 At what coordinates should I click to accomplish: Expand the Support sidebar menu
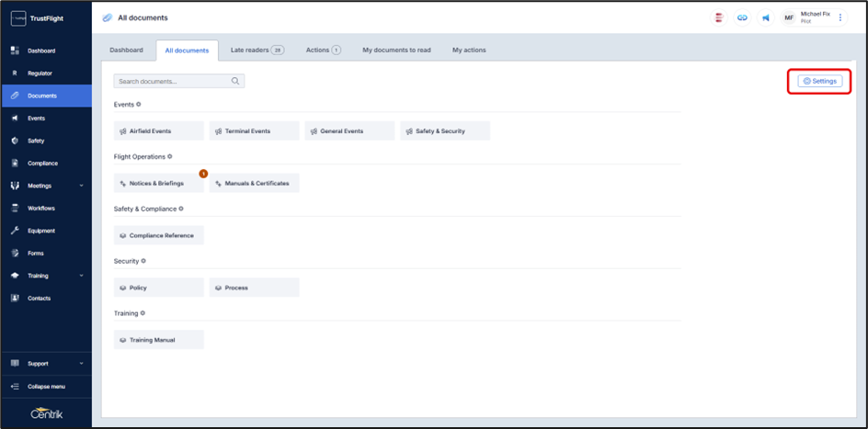pyautogui.click(x=81, y=364)
